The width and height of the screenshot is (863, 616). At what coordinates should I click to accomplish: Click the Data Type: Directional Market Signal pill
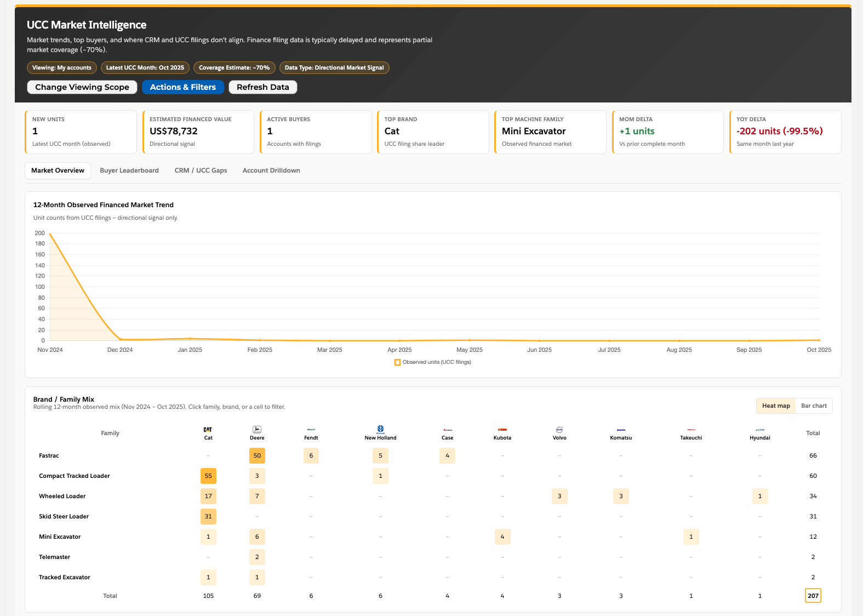tap(334, 68)
